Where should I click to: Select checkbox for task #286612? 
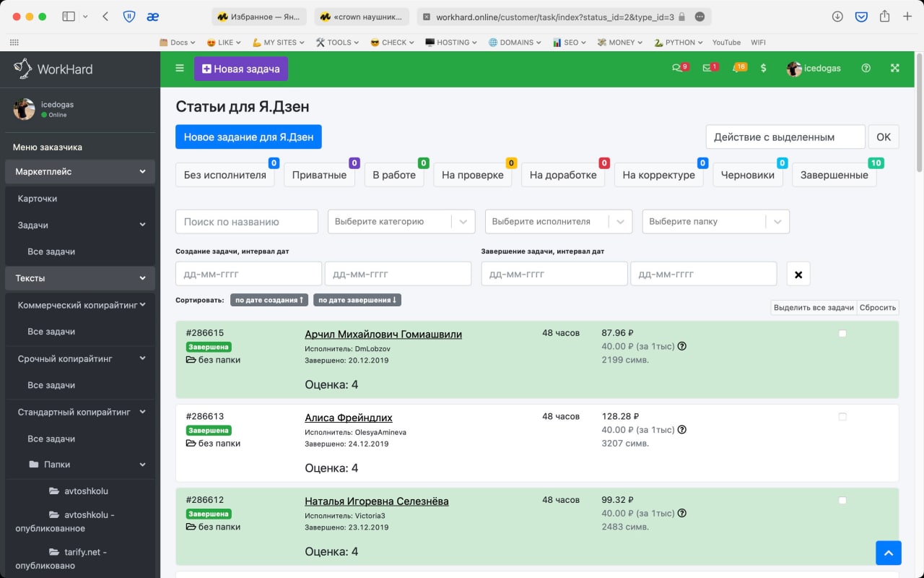click(x=842, y=500)
